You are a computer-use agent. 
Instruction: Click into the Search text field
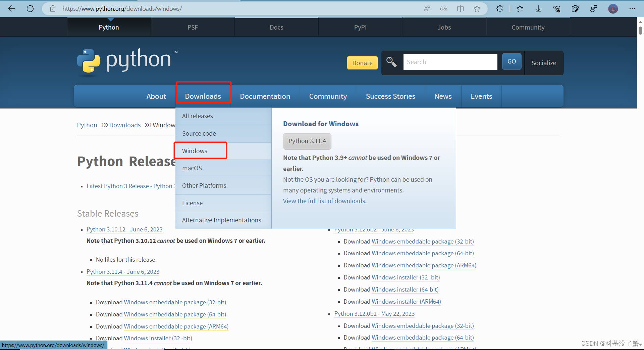pyautogui.click(x=450, y=62)
